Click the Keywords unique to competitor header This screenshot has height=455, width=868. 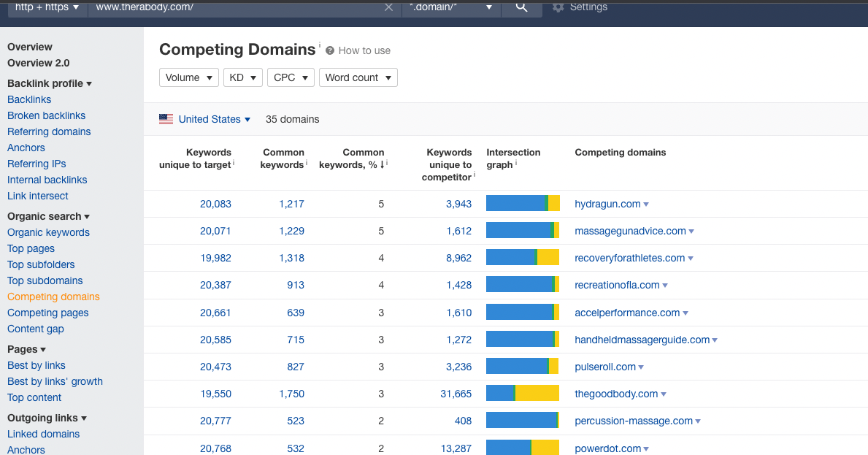click(448, 164)
